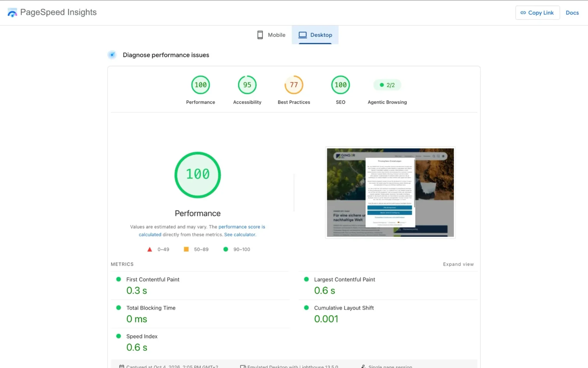Click the Diagnose performance issues heading
Viewport: 588px width, 368px height.
point(166,55)
